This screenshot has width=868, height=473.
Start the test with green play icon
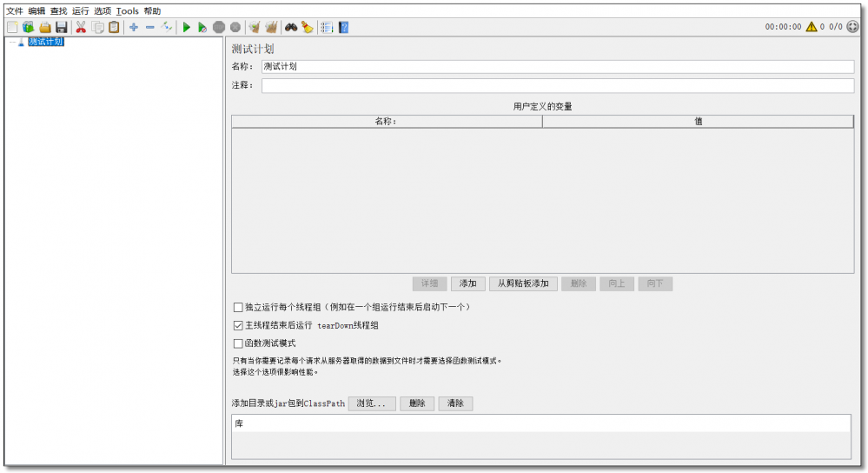coord(187,27)
